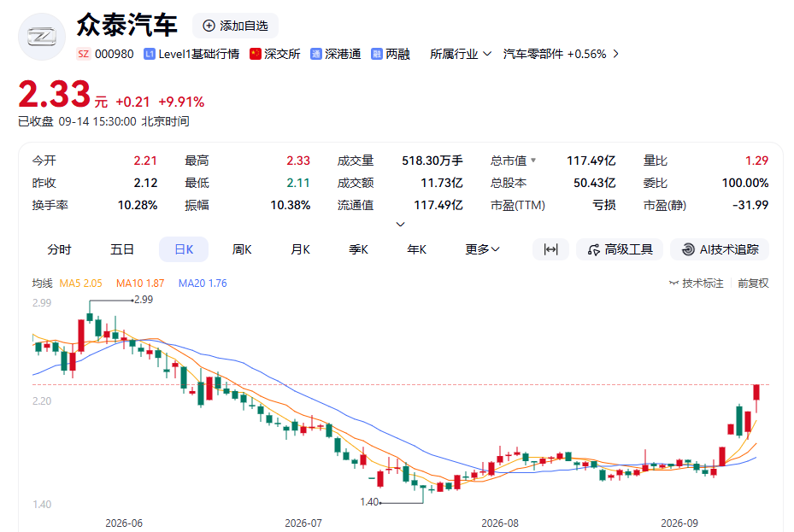Viewport: 794px width, 532px height.
Task: Click the MA20 1.76 legend
Action: (x=203, y=284)
